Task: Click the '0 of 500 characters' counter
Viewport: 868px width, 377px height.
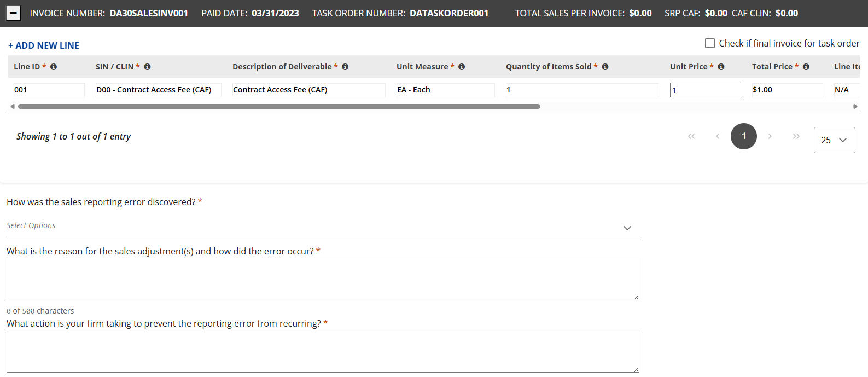Action: [40, 311]
